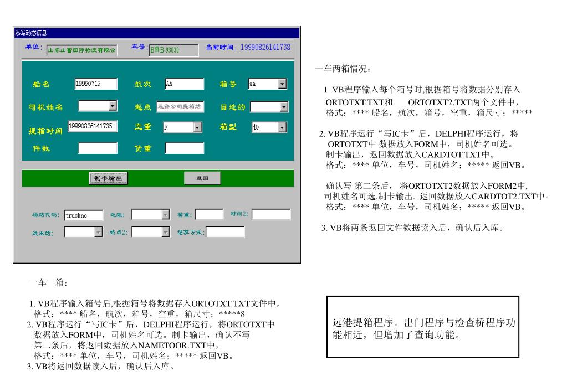Viewport: 567px width, 392px height.
Task: Expand the 箱型 dropdown showing 40
Action: pos(283,127)
